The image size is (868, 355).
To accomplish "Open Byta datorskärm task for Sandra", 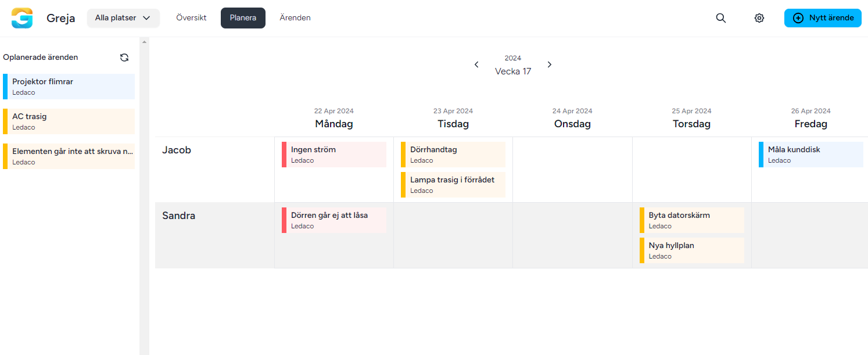I will coord(691,220).
